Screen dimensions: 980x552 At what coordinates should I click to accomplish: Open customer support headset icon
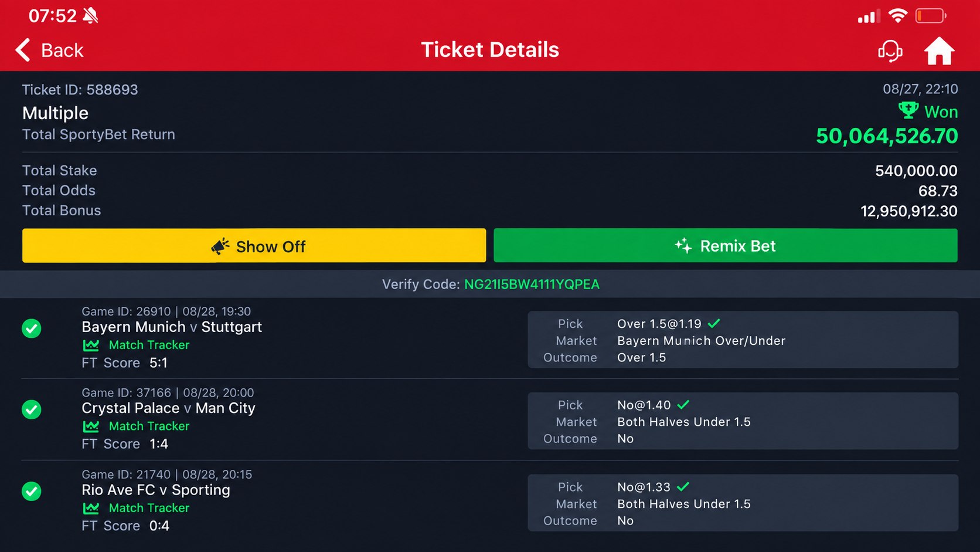tap(890, 51)
